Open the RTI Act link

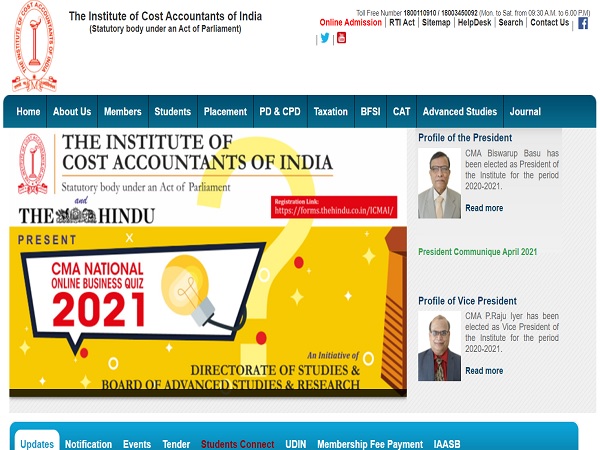click(x=402, y=22)
